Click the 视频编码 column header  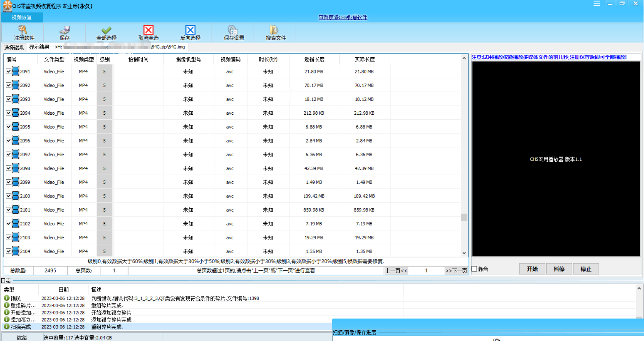click(x=231, y=59)
